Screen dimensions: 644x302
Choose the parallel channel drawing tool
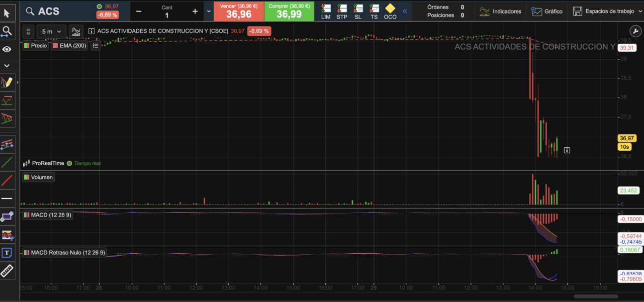(x=7, y=145)
